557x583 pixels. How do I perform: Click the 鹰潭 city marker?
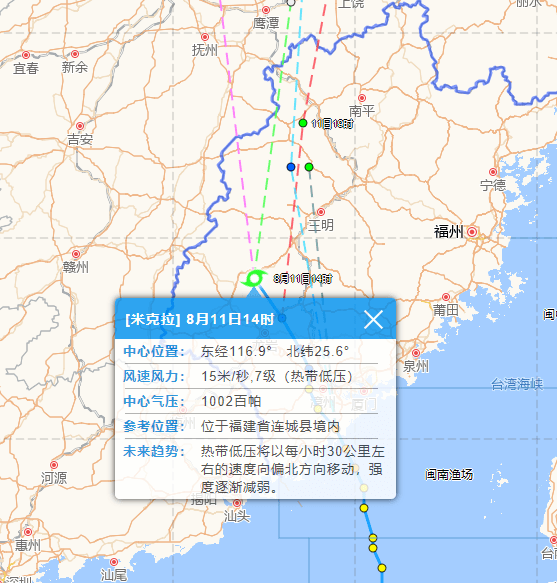[x=266, y=10]
